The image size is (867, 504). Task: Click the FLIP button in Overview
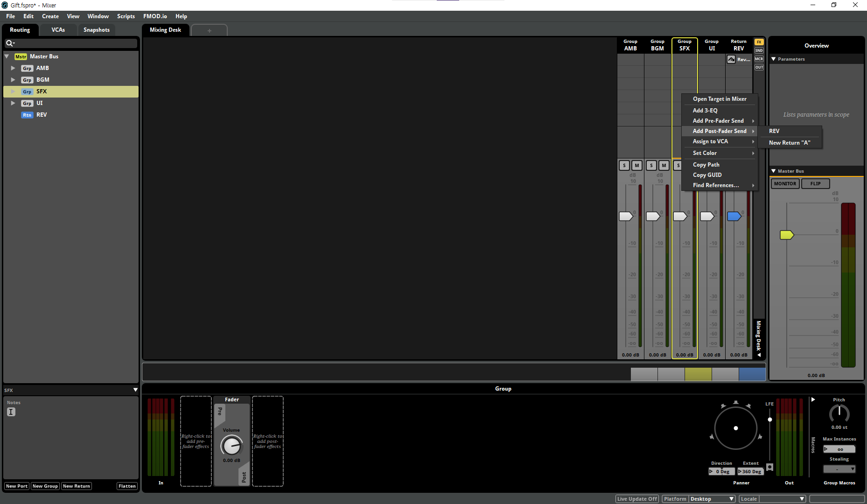coord(815,184)
